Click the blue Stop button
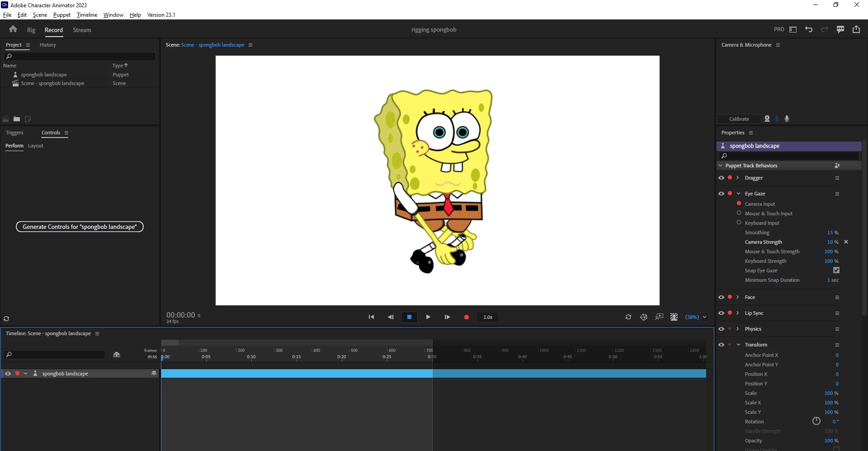Viewport: 868px width, 451px height. pyautogui.click(x=410, y=317)
